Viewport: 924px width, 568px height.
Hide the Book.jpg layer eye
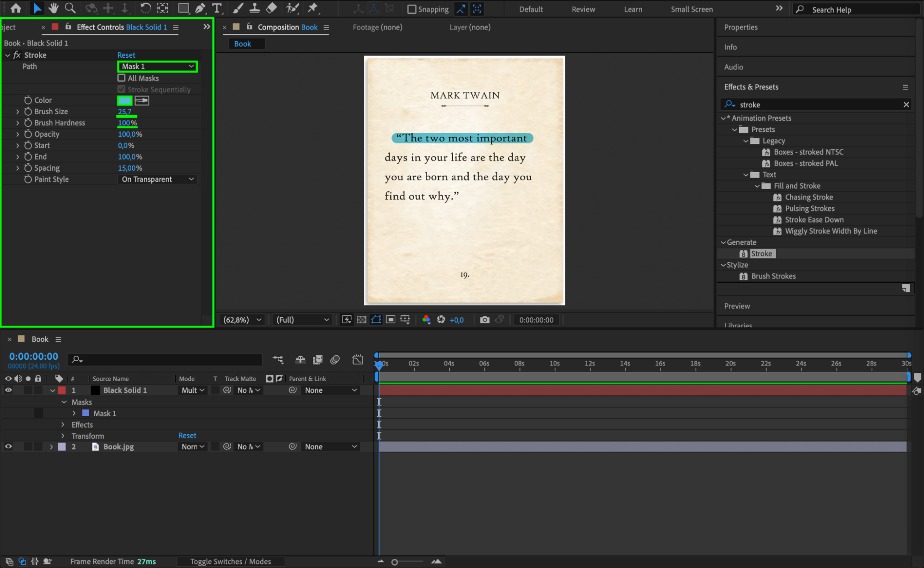8,447
